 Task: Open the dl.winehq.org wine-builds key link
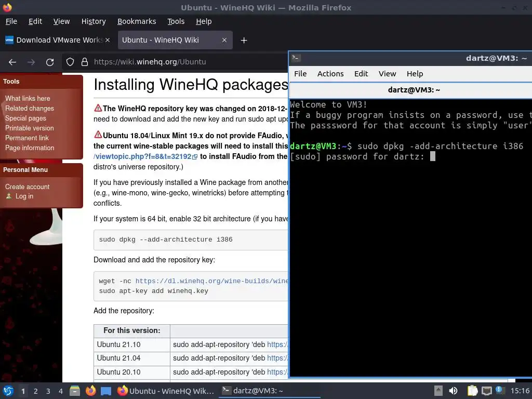pos(211,281)
